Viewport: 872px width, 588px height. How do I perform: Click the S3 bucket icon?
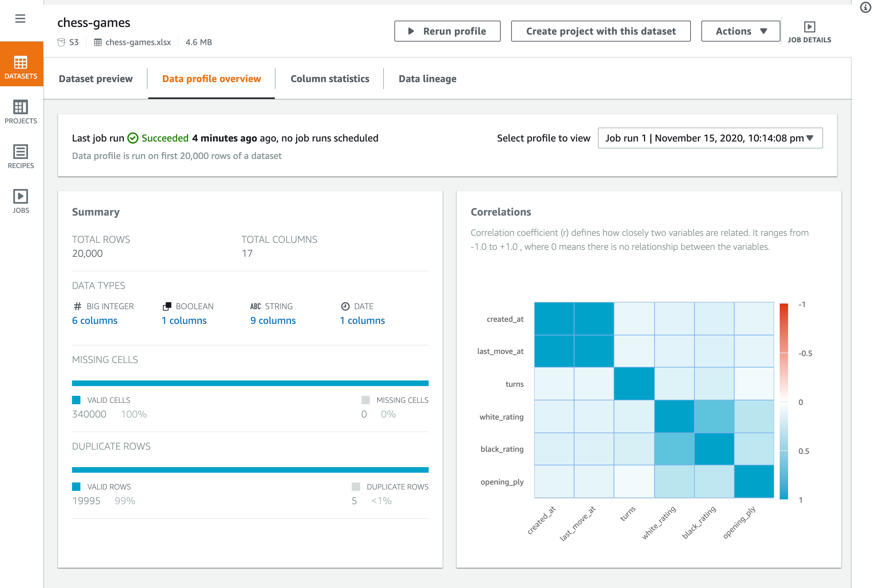pos(61,42)
